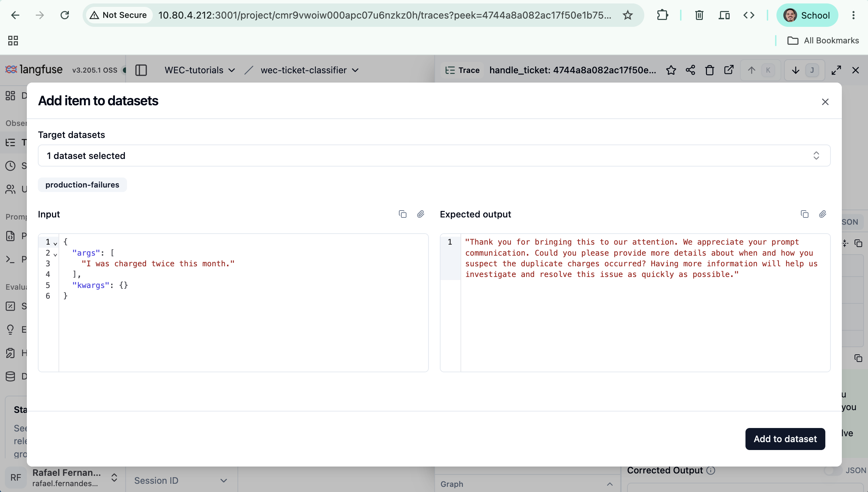Open wec-ticket-classifier project dropdown
Viewport: 868px width, 492px height.
pos(309,70)
